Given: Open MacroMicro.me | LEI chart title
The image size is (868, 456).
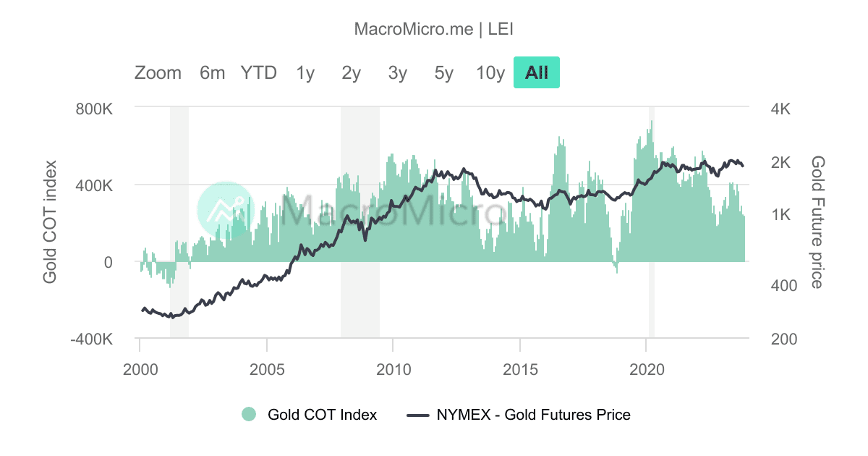Looking at the screenshot, I should [434, 29].
